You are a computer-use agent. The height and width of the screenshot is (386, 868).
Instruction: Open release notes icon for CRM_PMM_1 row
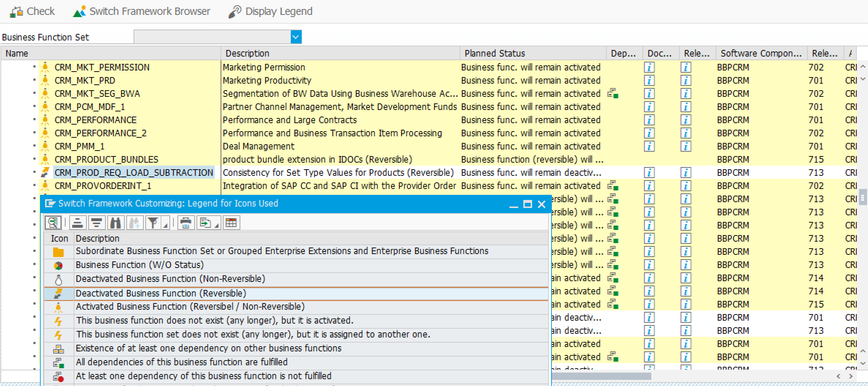tap(685, 146)
